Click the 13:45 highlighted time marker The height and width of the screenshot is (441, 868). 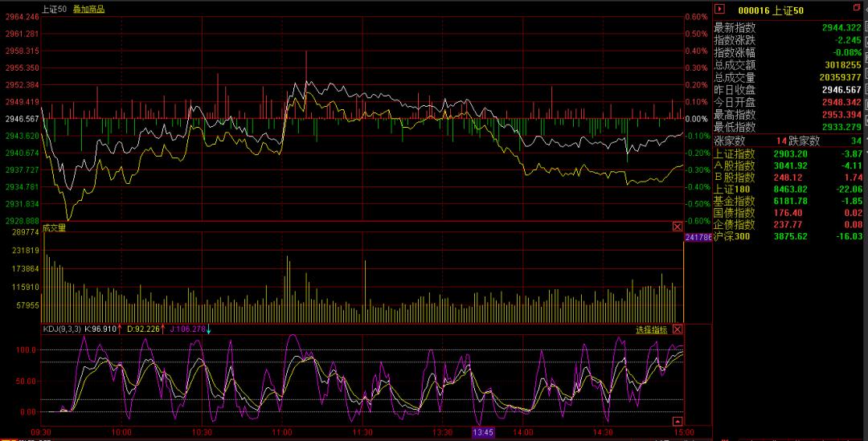(x=483, y=432)
